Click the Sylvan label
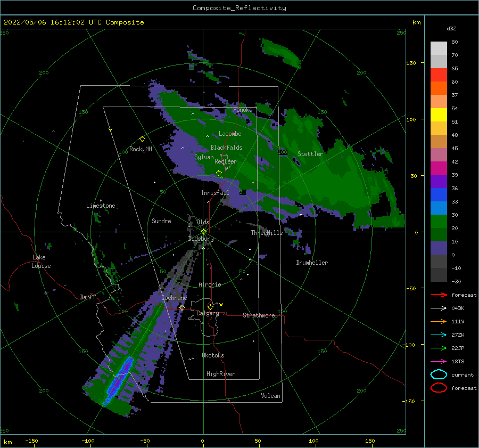This screenshot has height=448, width=479. [204, 157]
